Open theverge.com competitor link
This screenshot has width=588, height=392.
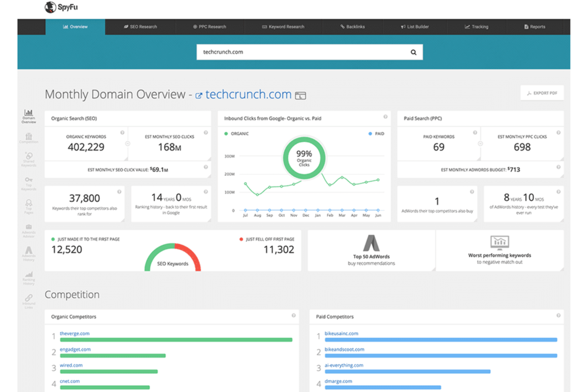[x=75, y=334]
